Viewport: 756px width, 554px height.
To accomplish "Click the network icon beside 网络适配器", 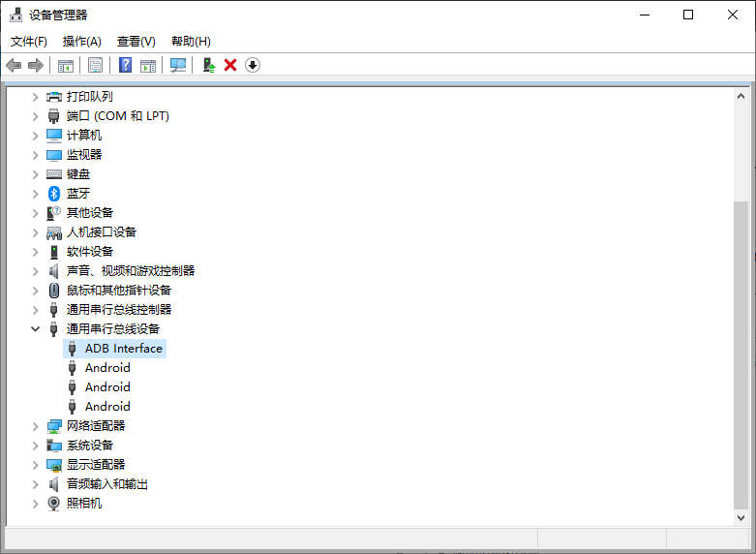I will (x=54, y=426).
